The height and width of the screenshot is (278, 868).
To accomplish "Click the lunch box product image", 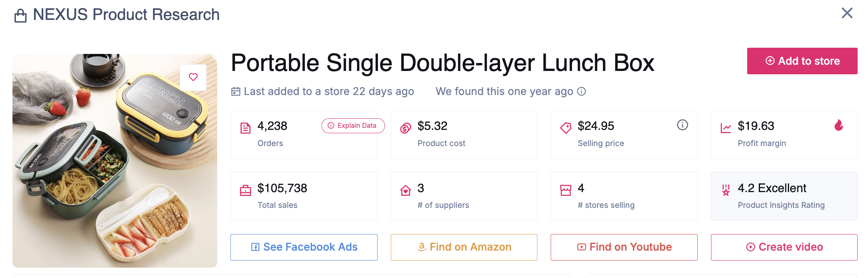I will 115,166.
